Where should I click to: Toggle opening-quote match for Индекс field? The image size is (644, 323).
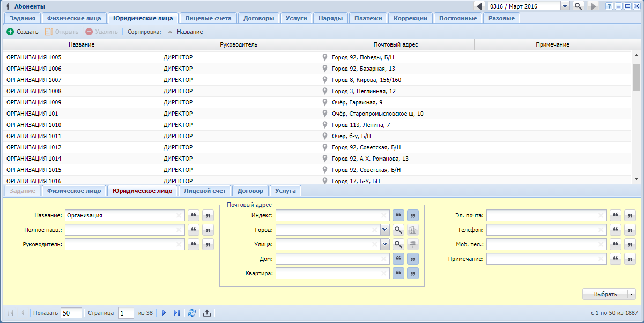(x=398, y=215)
